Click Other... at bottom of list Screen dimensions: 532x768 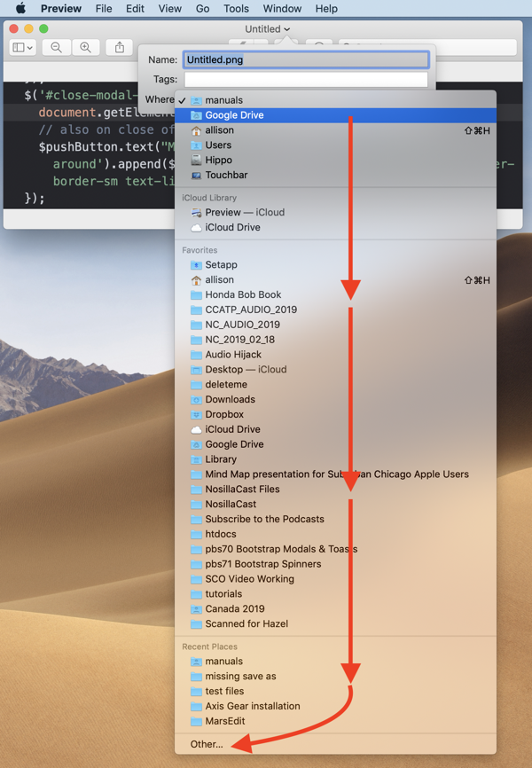pos(207,744)
